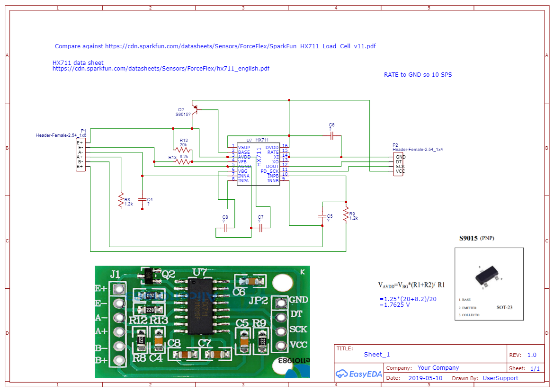Select resistor R12 20k symbol
Image resolution: width=554 pixels, height=392 pixels.
coord(183,150)
